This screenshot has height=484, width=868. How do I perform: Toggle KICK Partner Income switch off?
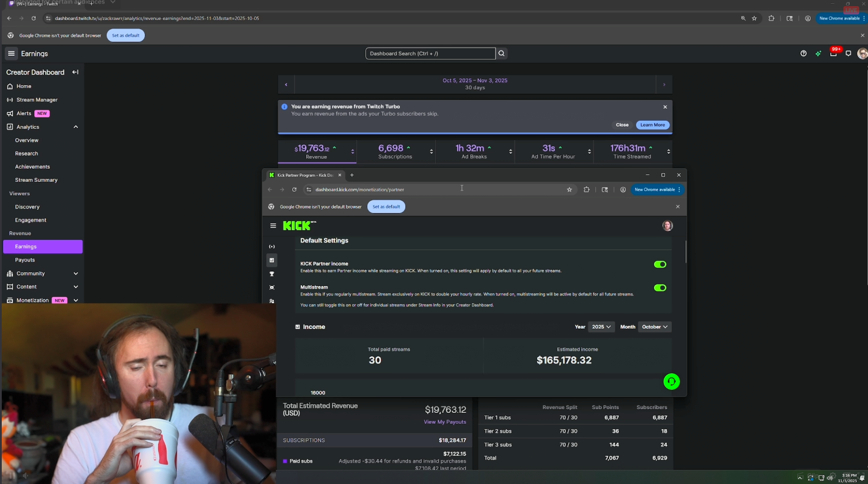(x=660, y=264)
